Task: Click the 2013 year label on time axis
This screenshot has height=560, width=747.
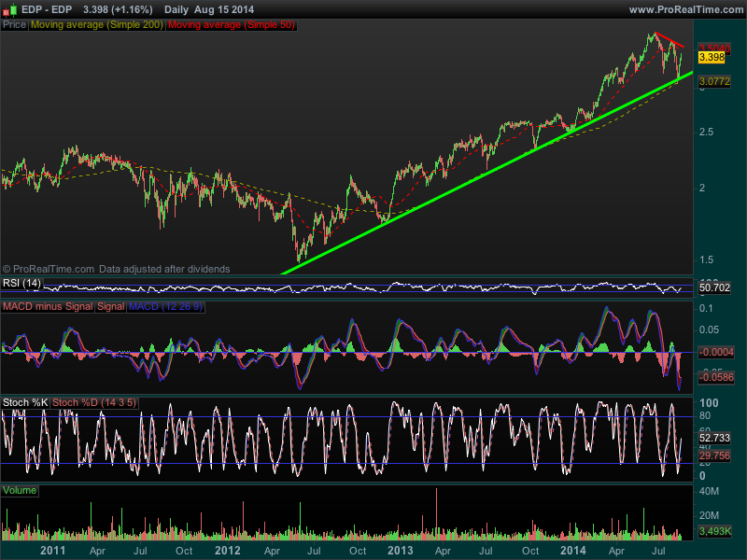Action: pos(401,551)
